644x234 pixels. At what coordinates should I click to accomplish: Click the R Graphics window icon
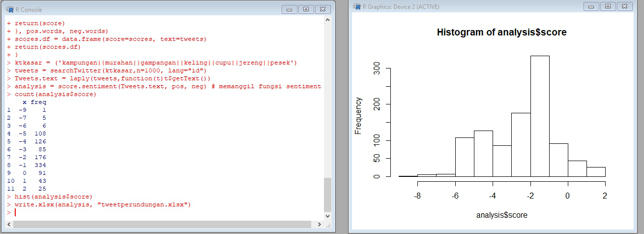pyautogui.click(x=356, y=7)
